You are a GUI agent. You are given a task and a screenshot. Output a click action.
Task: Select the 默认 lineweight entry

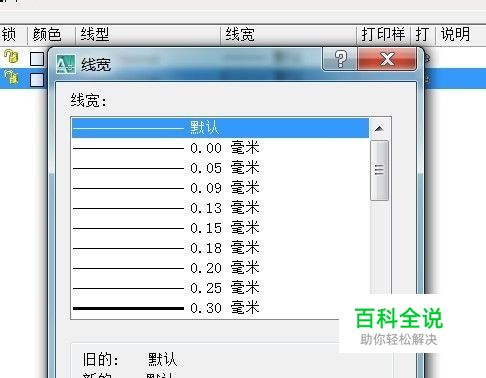[220, 128]
